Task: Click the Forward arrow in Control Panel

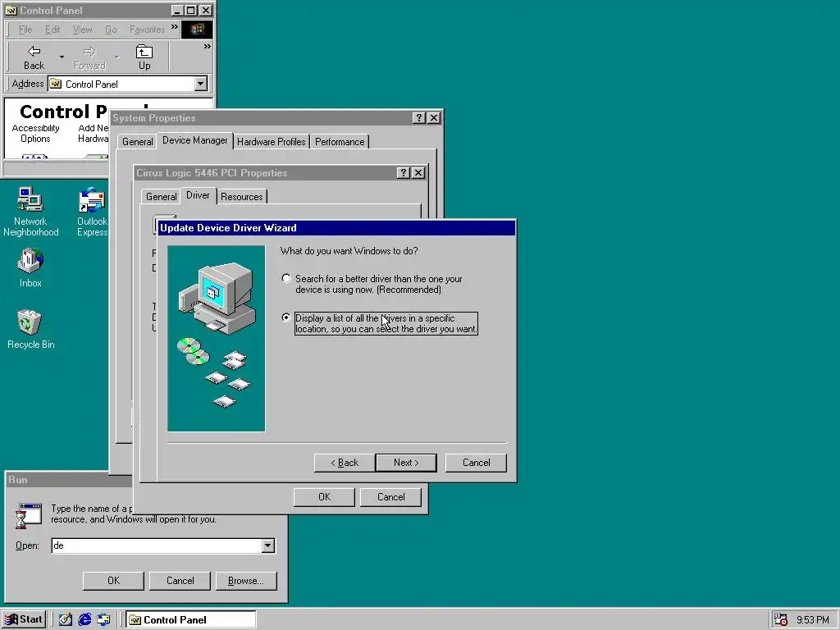Action: 89,57
